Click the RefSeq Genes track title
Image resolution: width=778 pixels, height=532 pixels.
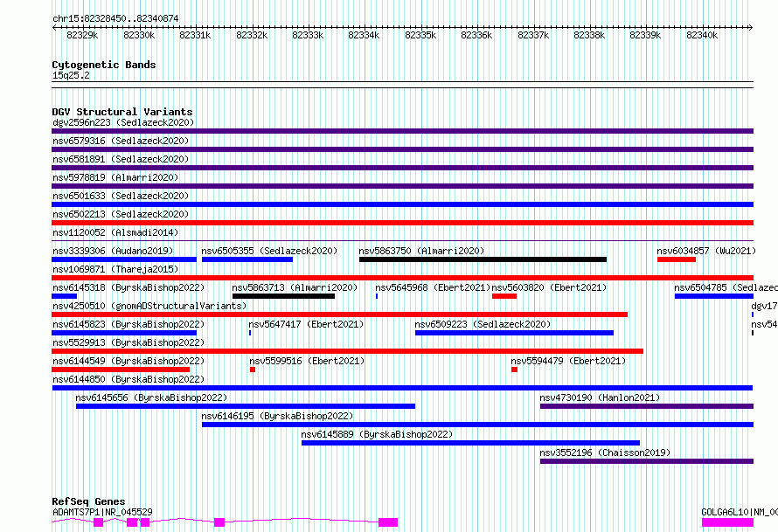click(88, 501)
